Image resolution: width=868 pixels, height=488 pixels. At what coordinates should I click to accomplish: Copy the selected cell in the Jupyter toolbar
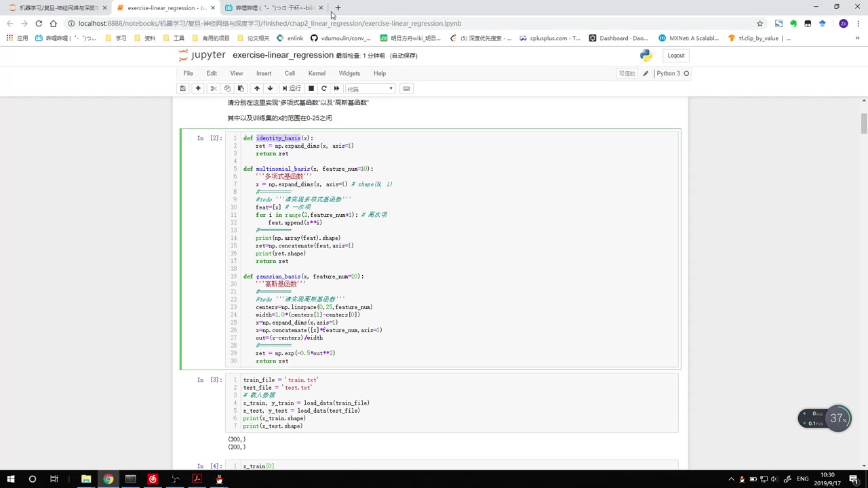click(227, 89)
